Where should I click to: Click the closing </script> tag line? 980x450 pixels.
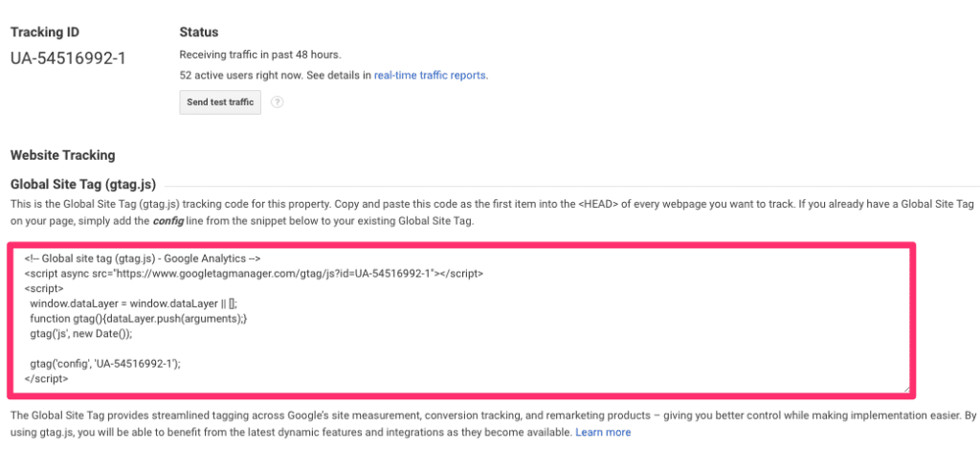tap(47, 379)
